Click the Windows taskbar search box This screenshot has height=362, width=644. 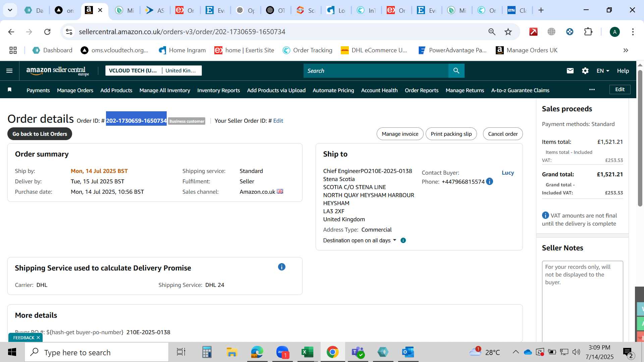pyautogui.click(x=97, y=352)
